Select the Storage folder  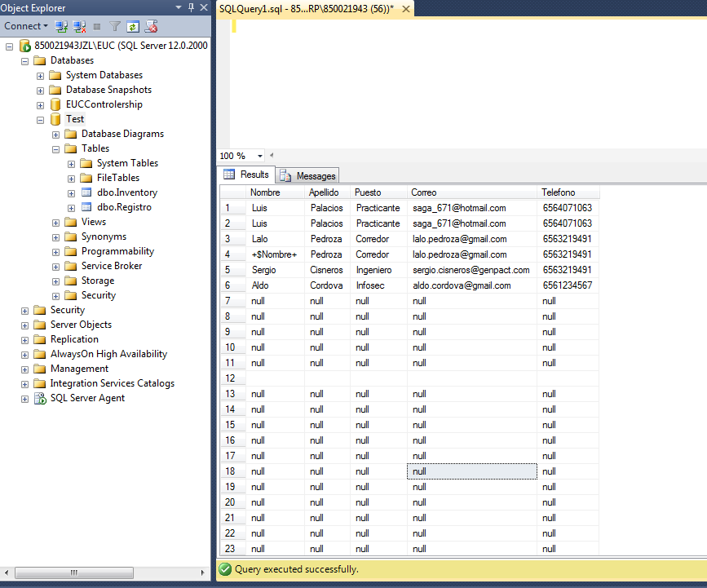point(98,281)
